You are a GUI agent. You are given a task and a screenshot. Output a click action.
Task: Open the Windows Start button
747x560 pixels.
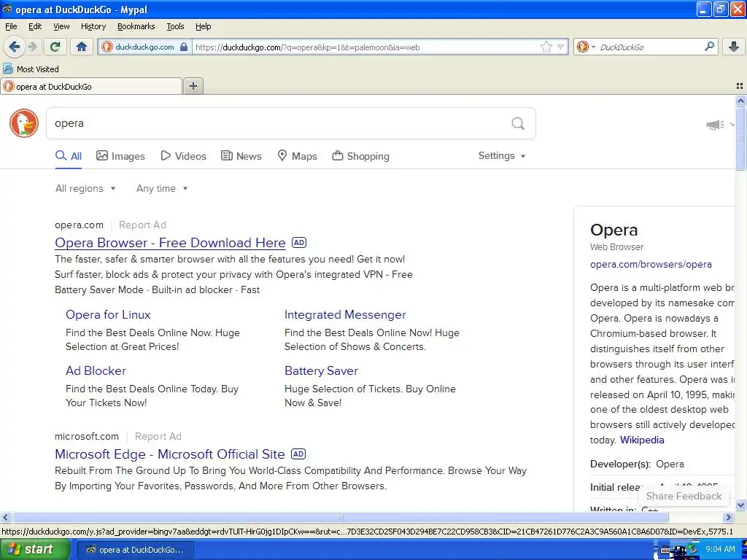click(x=35, y=550)
